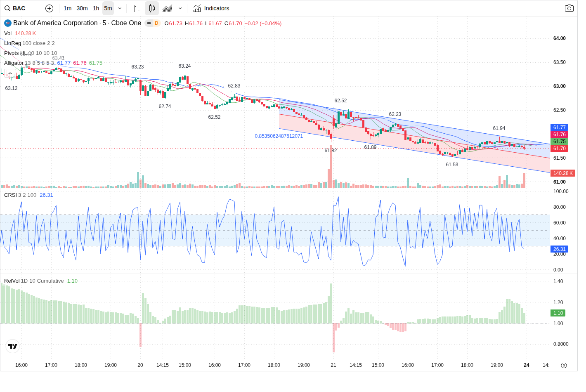Select the 30m timeframe

(82, 8)
